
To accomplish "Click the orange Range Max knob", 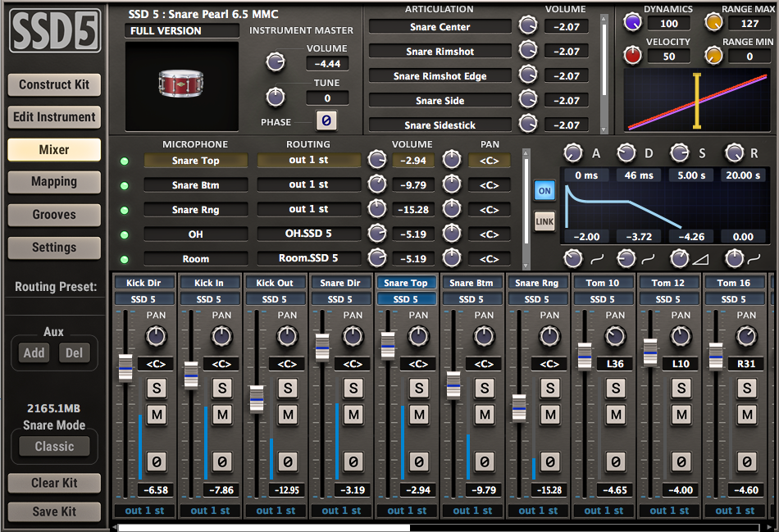I will pos(714,22).
